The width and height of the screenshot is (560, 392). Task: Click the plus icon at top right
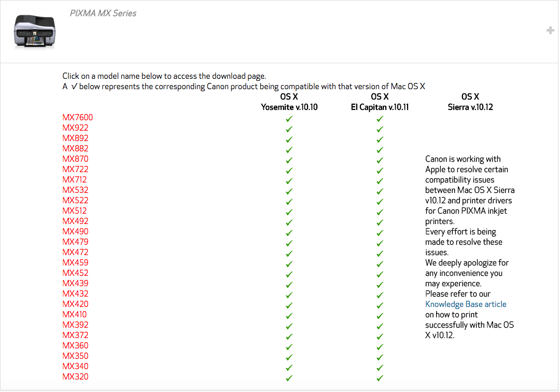550,30
